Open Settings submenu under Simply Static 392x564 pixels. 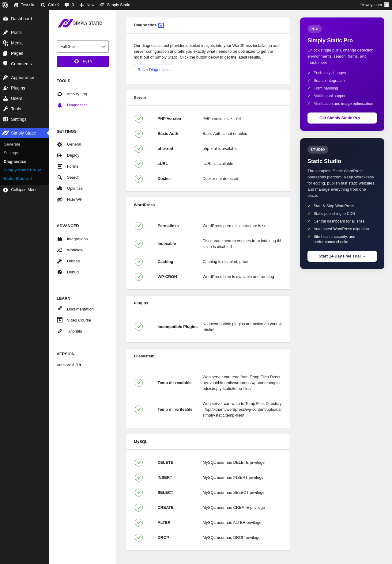[11, 153]
